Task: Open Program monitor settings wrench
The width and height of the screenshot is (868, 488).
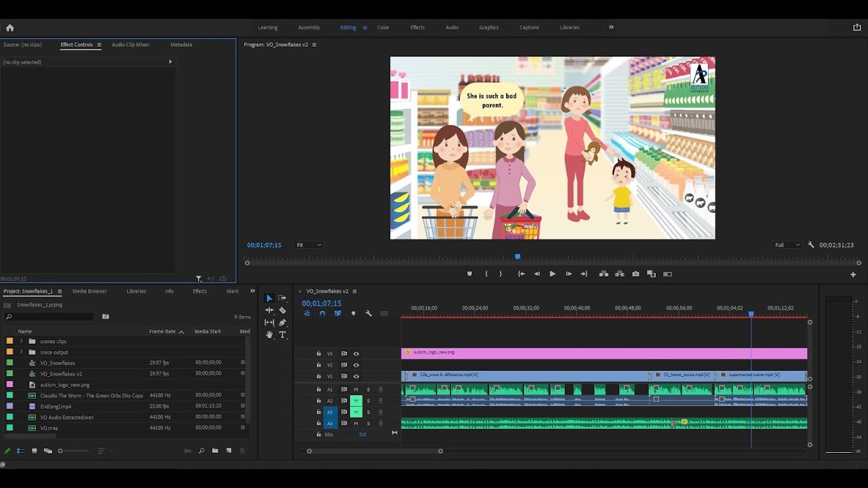Action: (811, 245)
